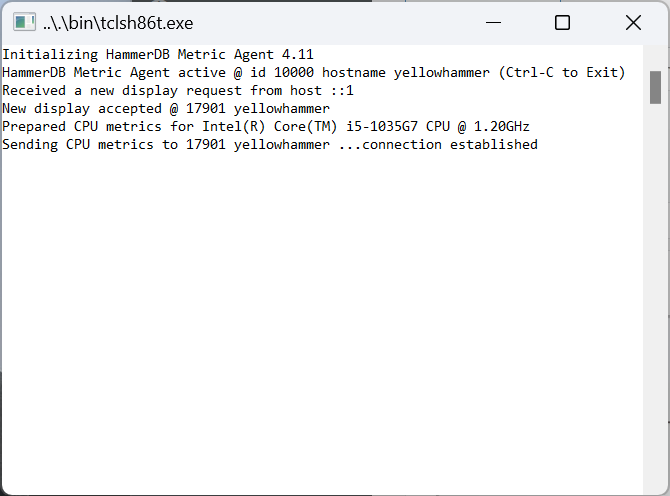
Task: Minimize the tclsh86t.exe console window
Action: [493, 22]
